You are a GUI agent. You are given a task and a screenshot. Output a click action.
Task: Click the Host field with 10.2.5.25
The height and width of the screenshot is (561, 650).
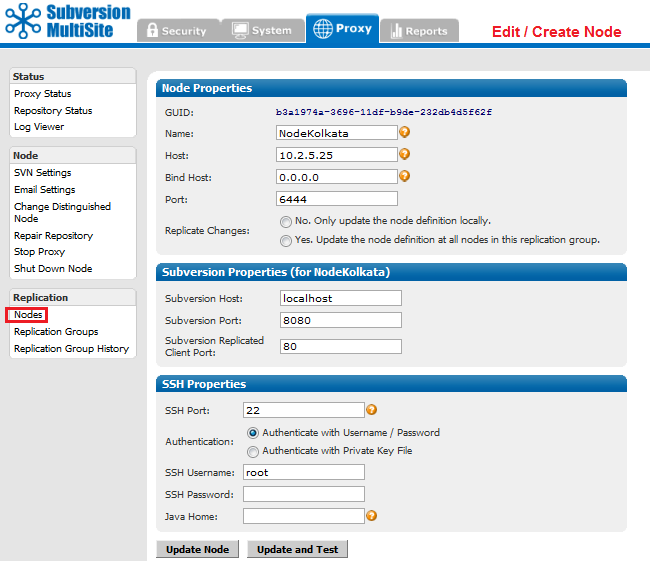coord(337,155)
